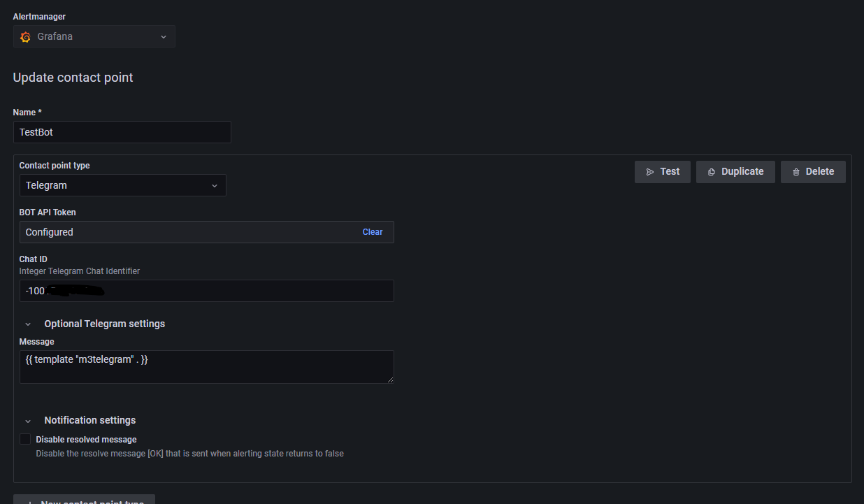Click the Contact point type label
The width and height of the screenshot is (864, 504).
55,166
